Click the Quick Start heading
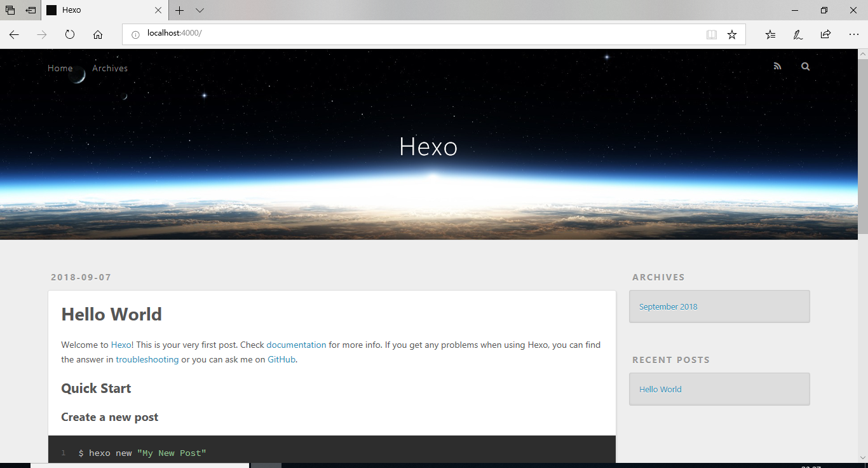 point(96,389)
